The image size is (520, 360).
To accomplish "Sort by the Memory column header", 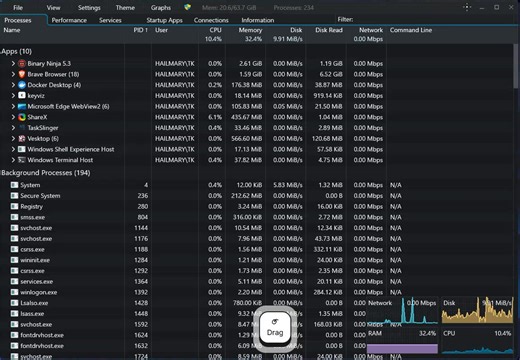I will coord(250,30).
